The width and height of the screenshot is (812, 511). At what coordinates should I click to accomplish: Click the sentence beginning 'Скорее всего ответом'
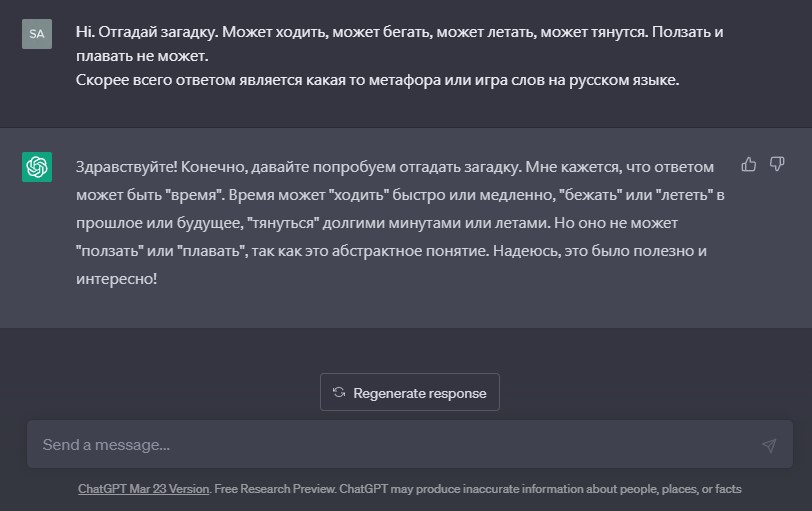(x=378, y=80)
